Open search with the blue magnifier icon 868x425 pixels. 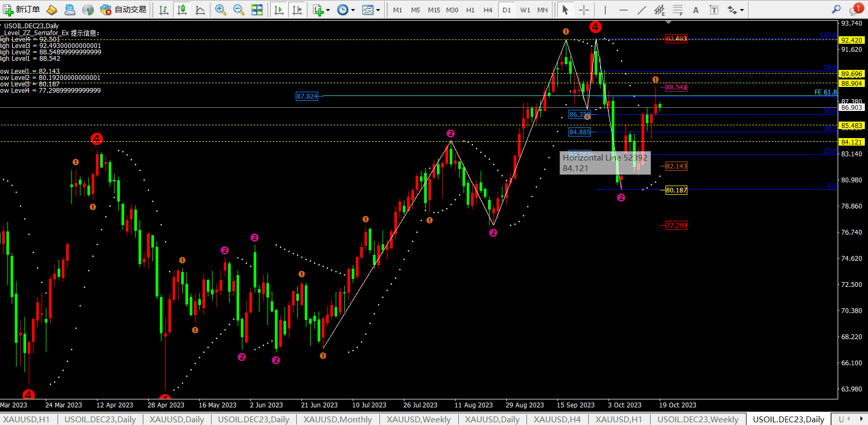[837, 9]
